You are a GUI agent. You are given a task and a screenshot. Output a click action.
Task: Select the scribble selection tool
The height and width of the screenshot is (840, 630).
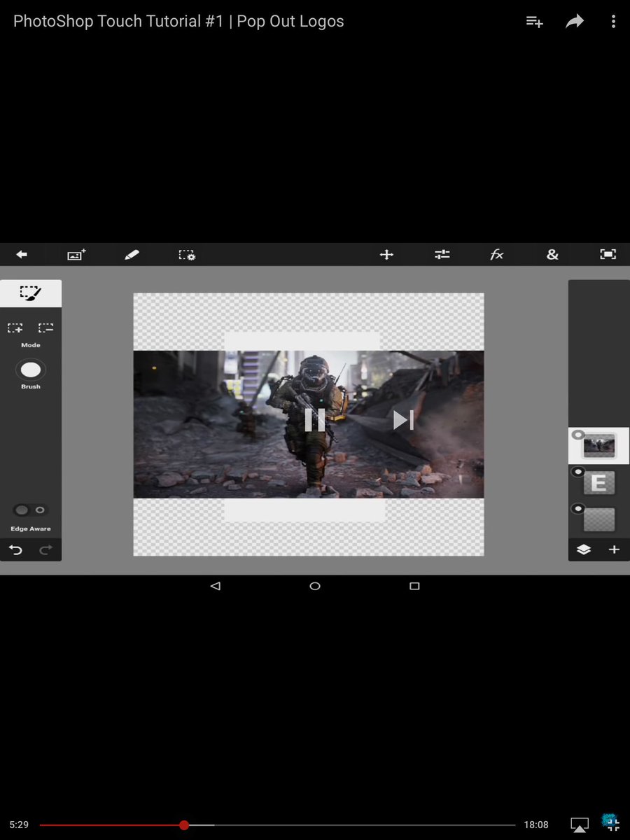tap(31, 293)
